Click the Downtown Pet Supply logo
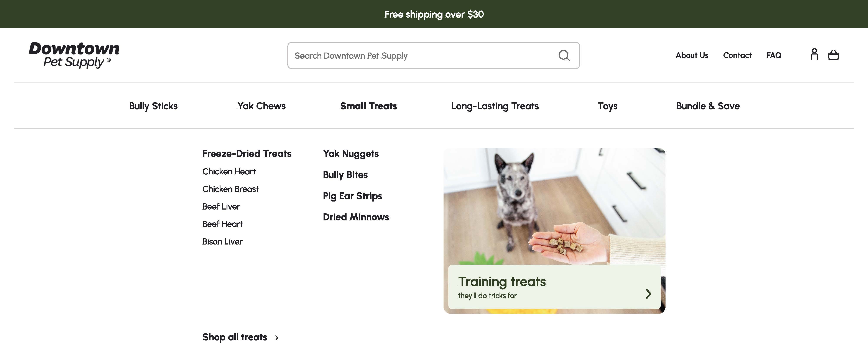Screen dimensions: 868x362 [x=74, y=55]
